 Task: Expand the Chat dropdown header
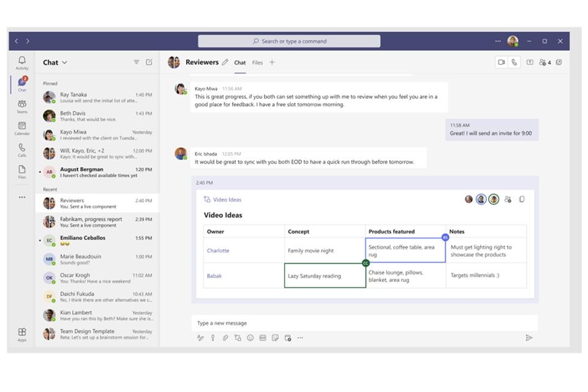[x=55, y=62]
